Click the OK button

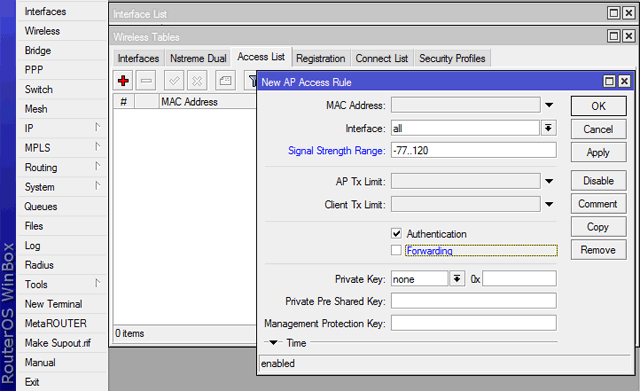tap(598, 106)
